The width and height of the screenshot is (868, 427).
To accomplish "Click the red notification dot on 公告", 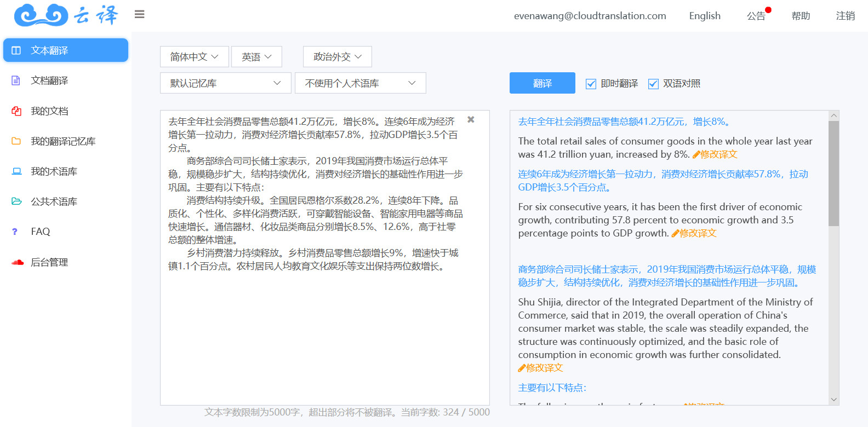I will [768, 10].
